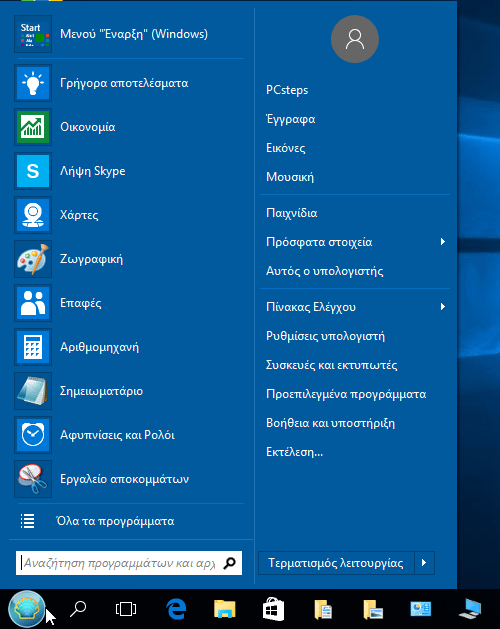
Task: Click the Classic Shell start button
Action: [x=26, y=609]
